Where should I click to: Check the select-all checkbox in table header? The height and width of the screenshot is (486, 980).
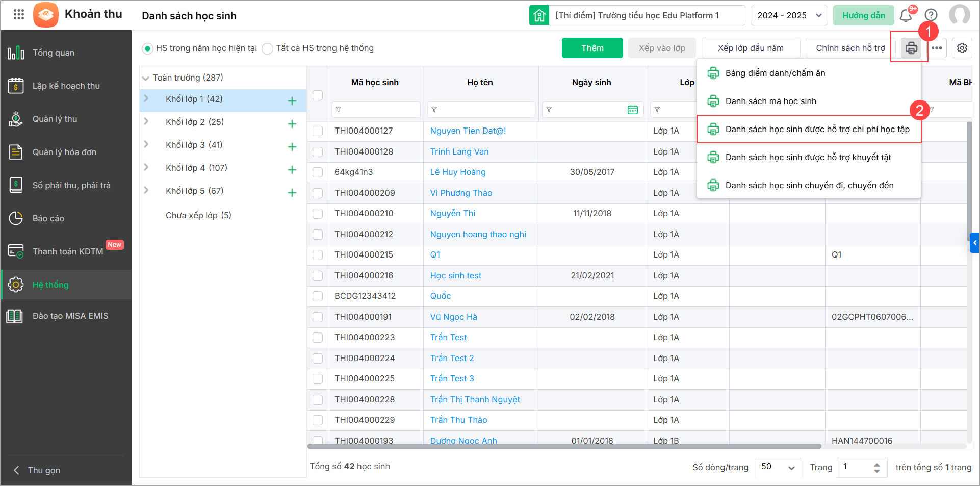(318, 95)
